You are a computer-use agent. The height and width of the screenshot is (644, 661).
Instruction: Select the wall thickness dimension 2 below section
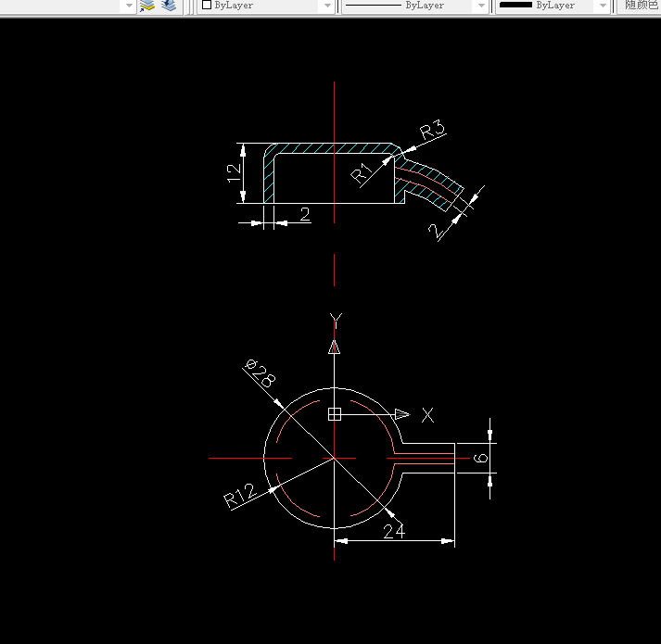coord(305,214)
